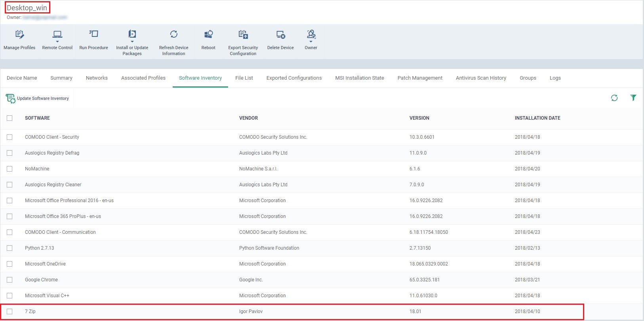The height and width of the screenshot is (321, 644).
Task: Open Install or Update Packages
Action: pos(132,34)
